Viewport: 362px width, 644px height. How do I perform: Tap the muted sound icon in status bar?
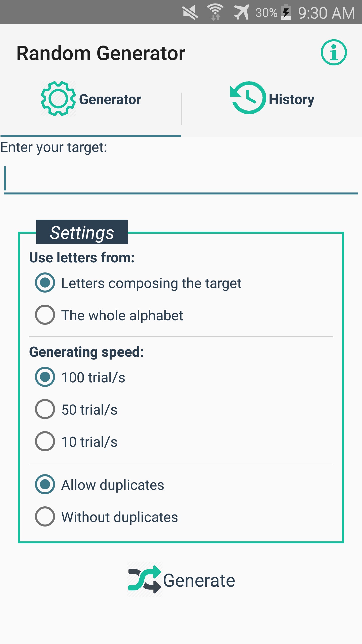pos(190,12)
